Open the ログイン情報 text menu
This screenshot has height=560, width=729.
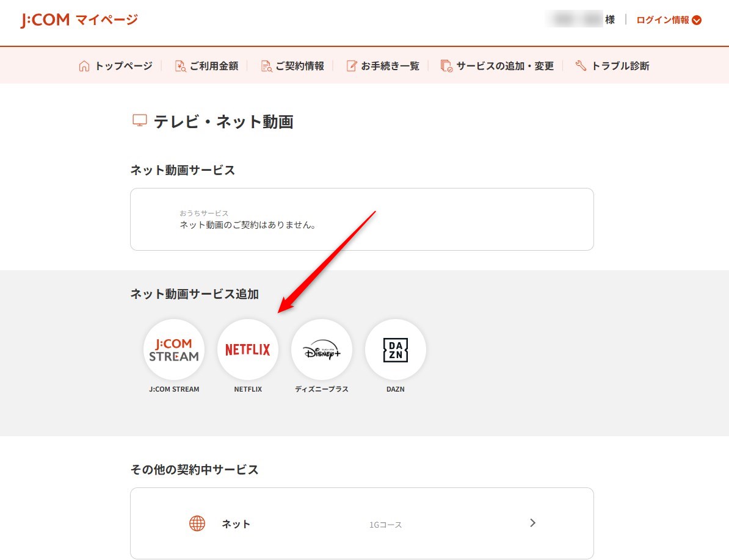coord(662,20)
